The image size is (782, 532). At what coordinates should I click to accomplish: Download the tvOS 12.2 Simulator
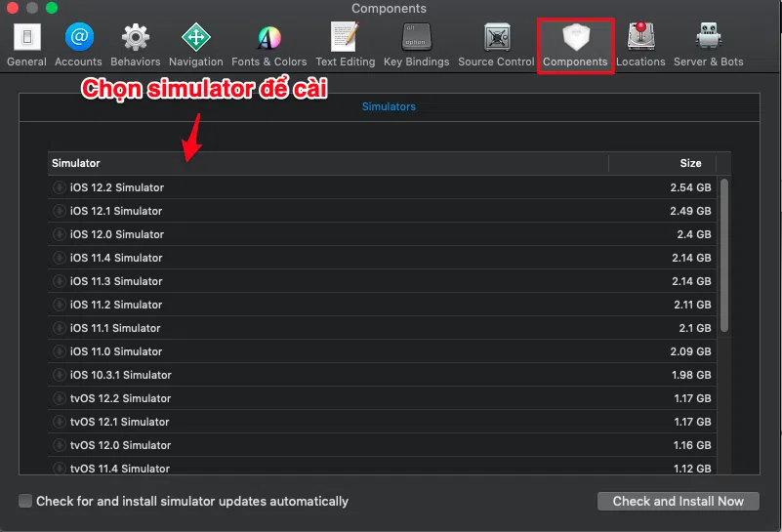60,398
